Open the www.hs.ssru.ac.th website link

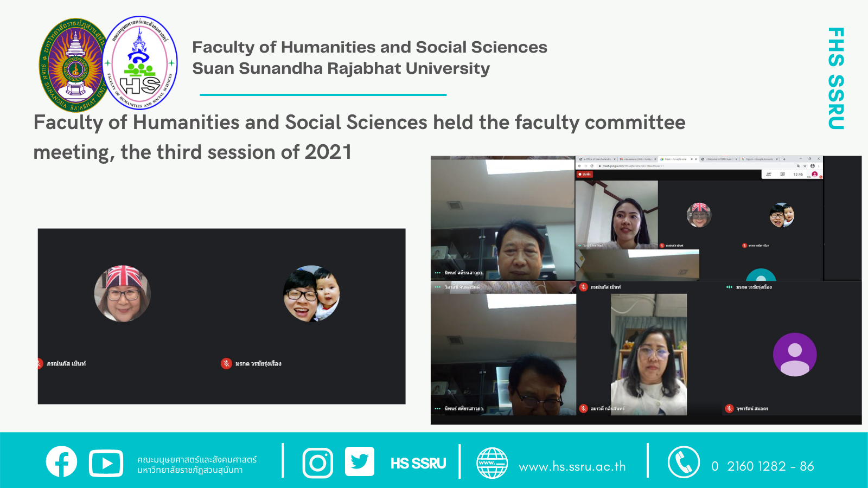click(x=572, y=466)
